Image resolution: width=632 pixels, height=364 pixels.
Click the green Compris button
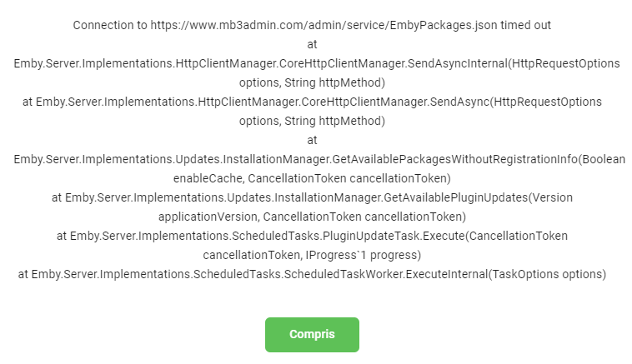click(x=312, y=334)
